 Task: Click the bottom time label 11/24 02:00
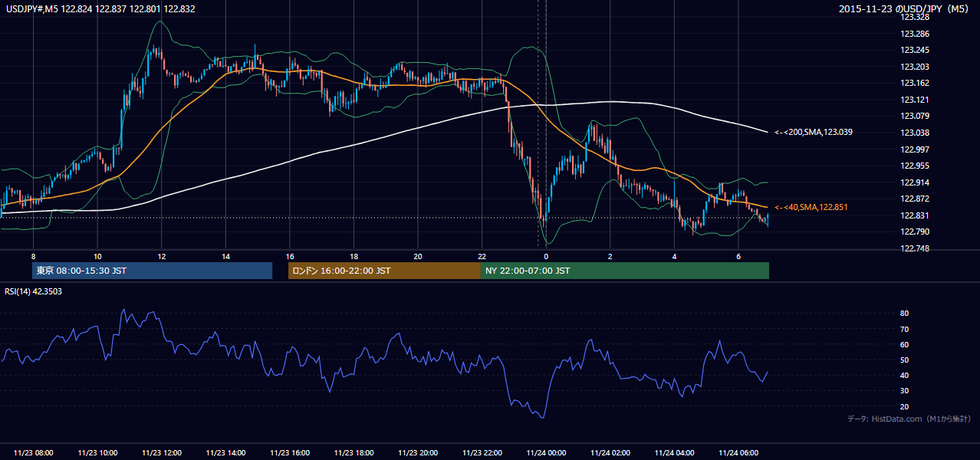click(610, 452)
